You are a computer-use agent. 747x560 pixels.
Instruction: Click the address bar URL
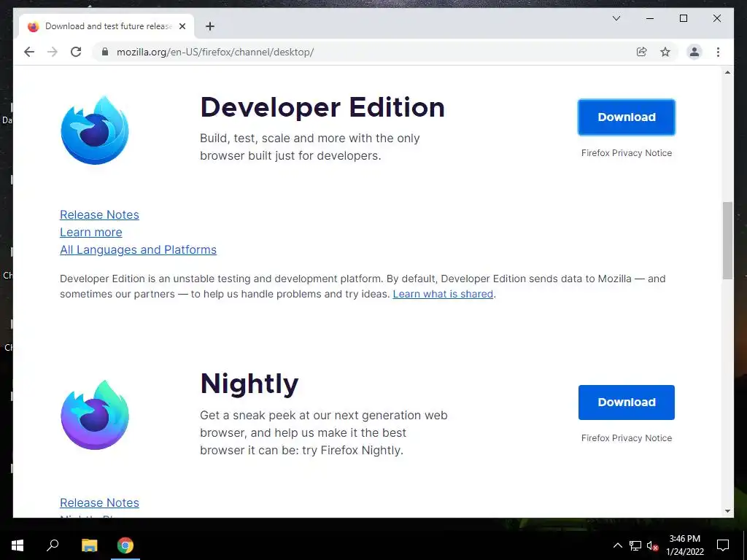215,52
